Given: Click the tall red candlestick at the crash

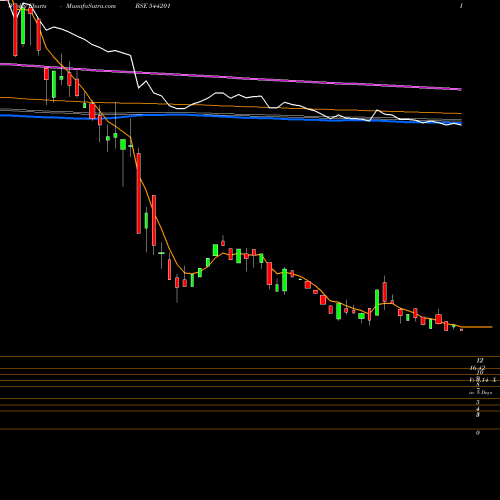Looking at the screenshot, I should point(139,193).
